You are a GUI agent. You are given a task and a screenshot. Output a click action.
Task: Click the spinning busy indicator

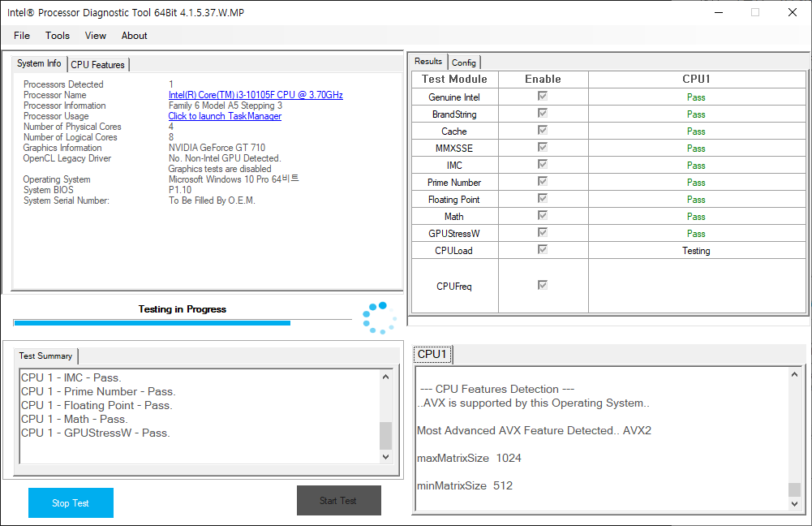click(380, 317)
